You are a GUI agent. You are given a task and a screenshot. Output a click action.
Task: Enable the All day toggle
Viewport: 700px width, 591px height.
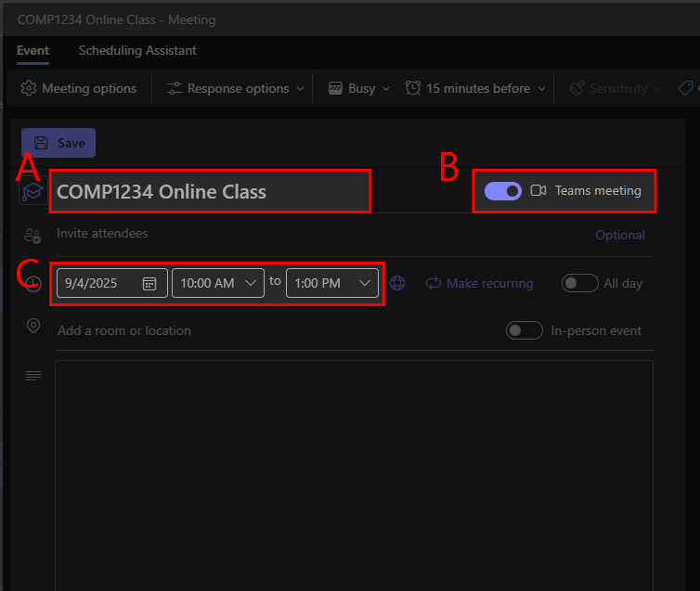tap(579, 283)
